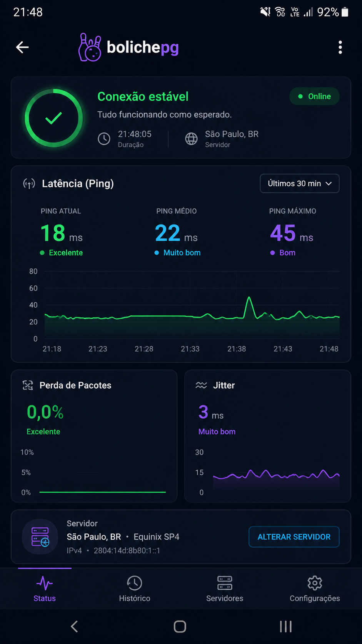Tap the 45 ms maximum ping value

click(292, 233)
